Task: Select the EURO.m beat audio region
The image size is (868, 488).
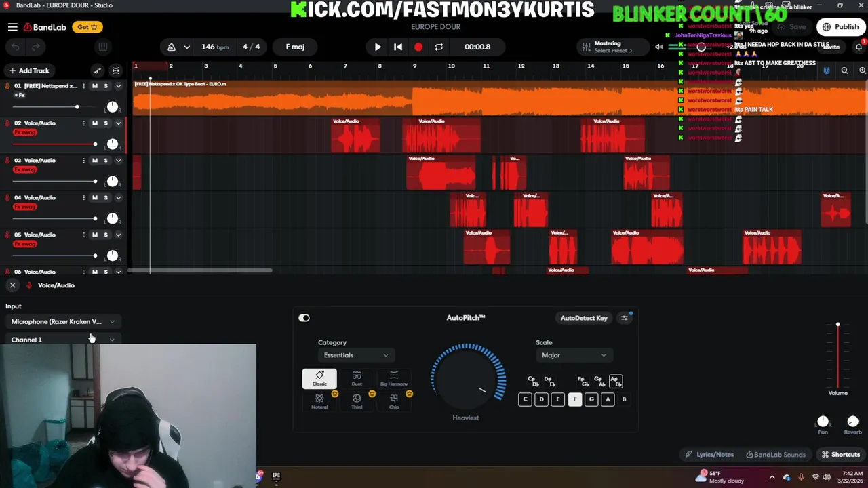Action: click(500, 98)
